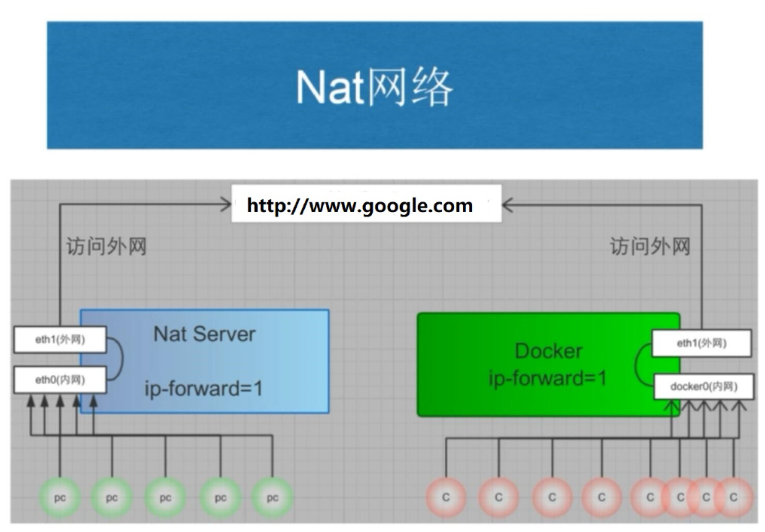This screenshot has height=532, width=765.
Task: Select the 访问外网 label on the Nat Server side
Action: (106, 246)
